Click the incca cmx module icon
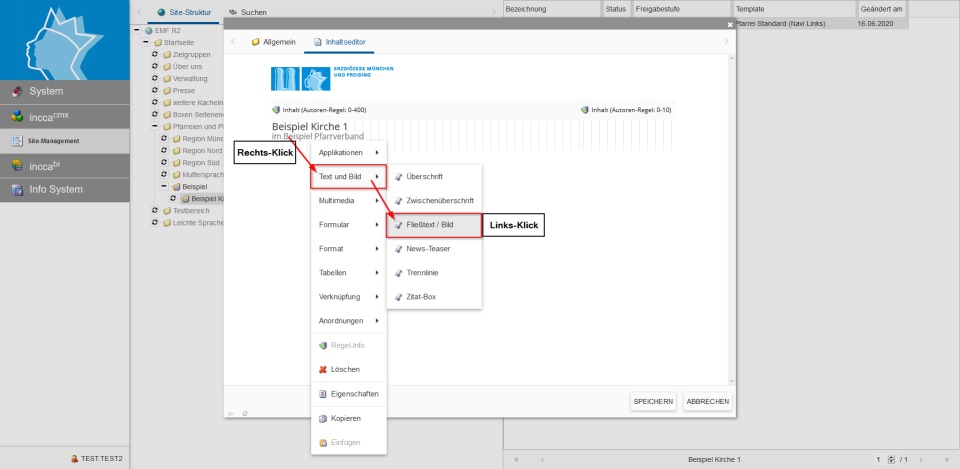Viewport: 960px width, 469px height. click(17, 116)
